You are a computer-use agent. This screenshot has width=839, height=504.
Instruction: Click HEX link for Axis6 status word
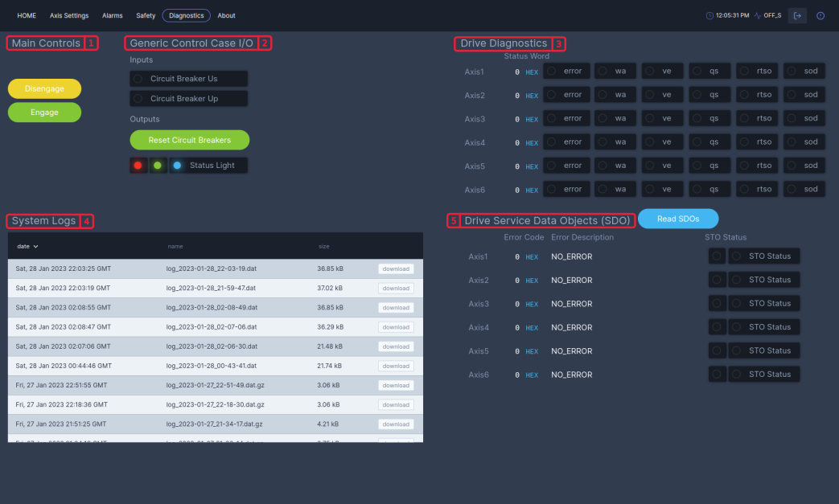coord(532,191)
